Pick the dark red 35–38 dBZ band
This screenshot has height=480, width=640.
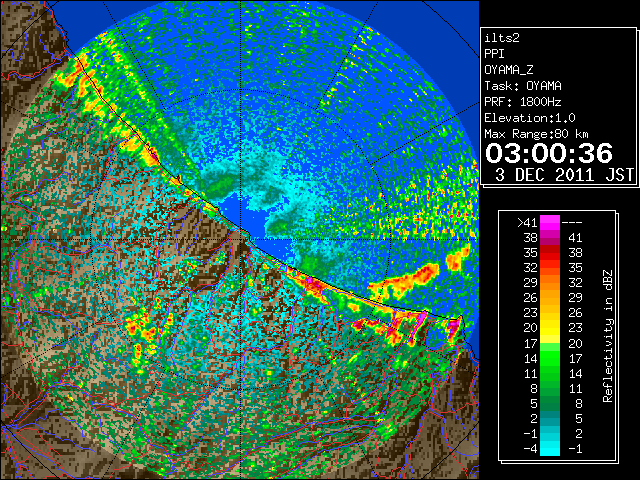coord(550,253)
